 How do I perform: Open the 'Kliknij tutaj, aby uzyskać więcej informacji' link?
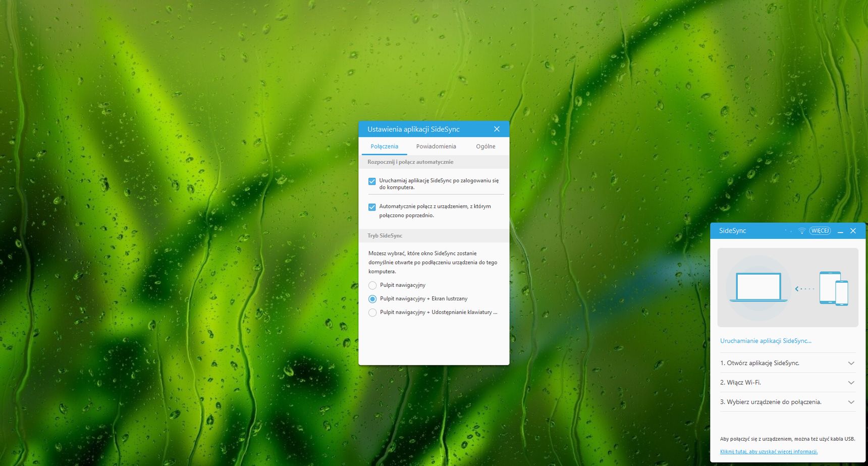(x=769, y=452)
